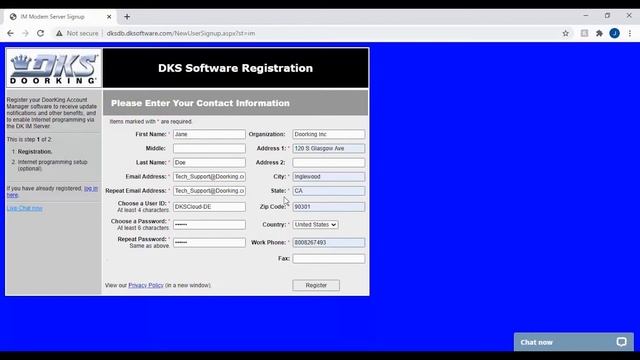Click the Choose a User ID field
Screen dimensions: 640x360
209,207
